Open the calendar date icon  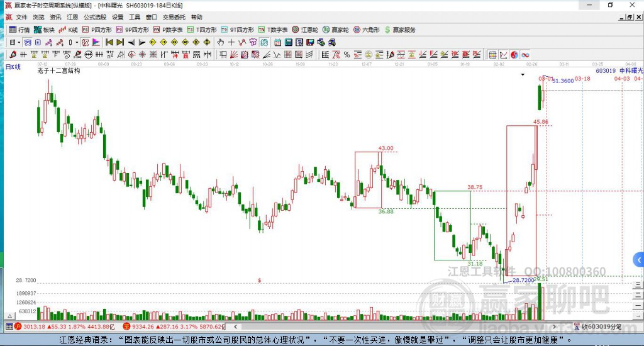[x=277, y=42]
